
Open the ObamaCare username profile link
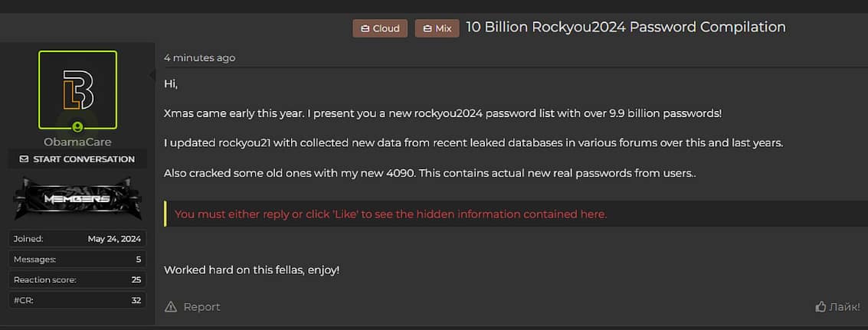pyautogui.click(x=77, y=142)
